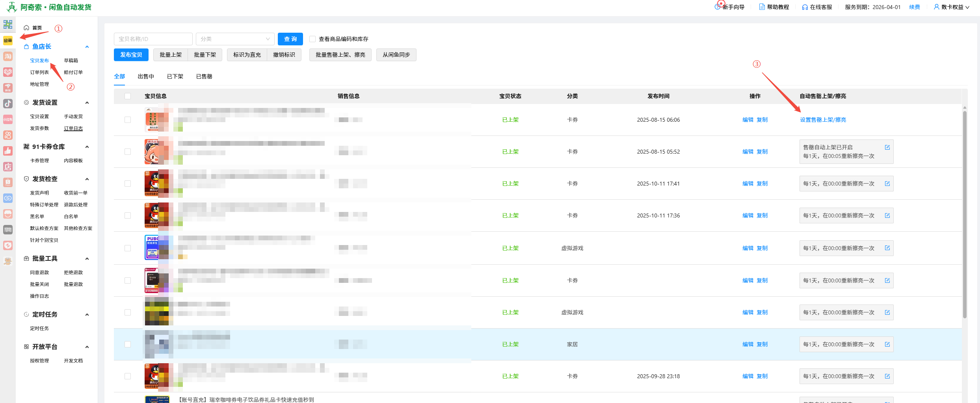Click the JD (京东) platform icon
Viewport: 980px width, 403px height.
[8, 88]
